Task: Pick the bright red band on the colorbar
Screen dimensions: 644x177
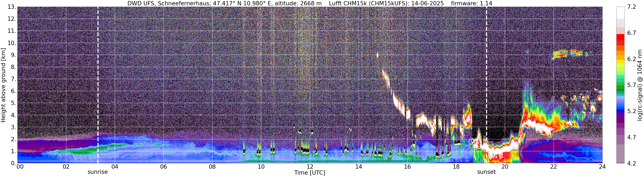Action: point(620,37)
